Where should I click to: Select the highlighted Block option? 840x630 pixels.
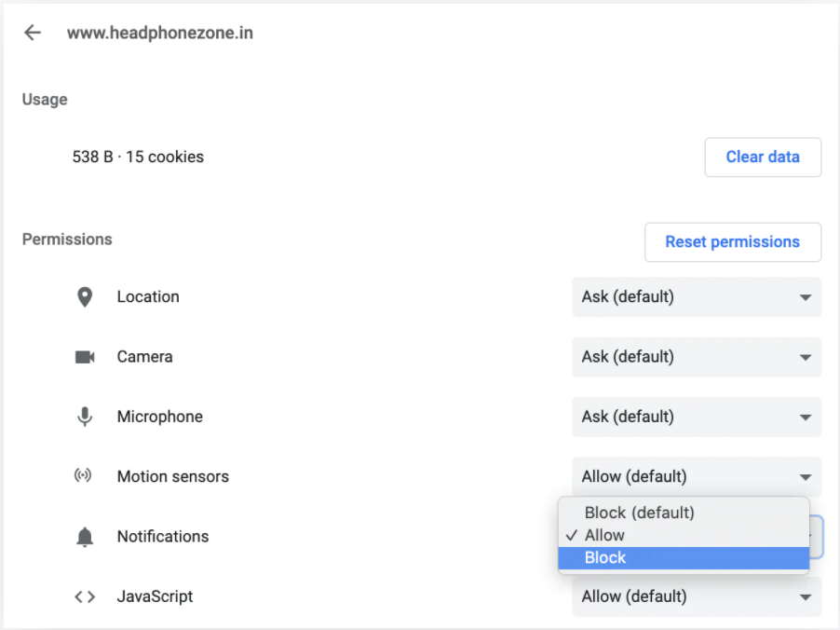pyautogui.click(x=605, y=557)
